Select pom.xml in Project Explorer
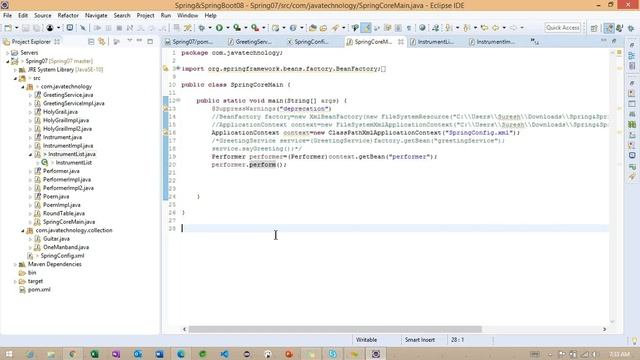 point(39,290)
